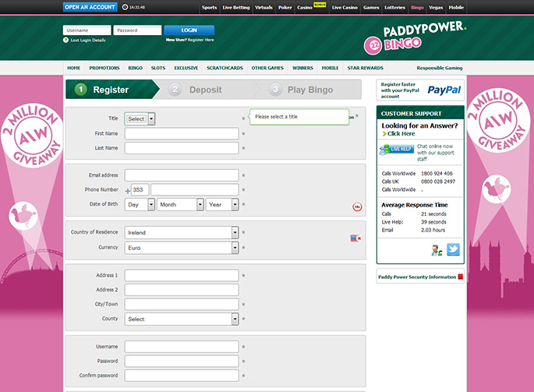Click the 'Please select a title' tooltip
The image size is (534, 392).
point(299,117)
